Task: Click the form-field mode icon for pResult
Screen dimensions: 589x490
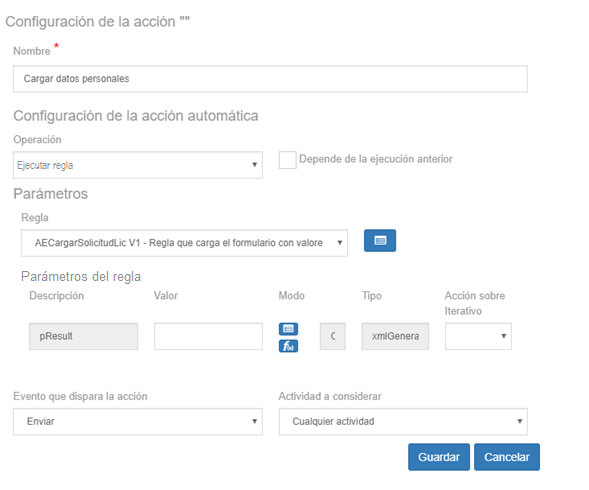Action: click(x=288, y=329)
